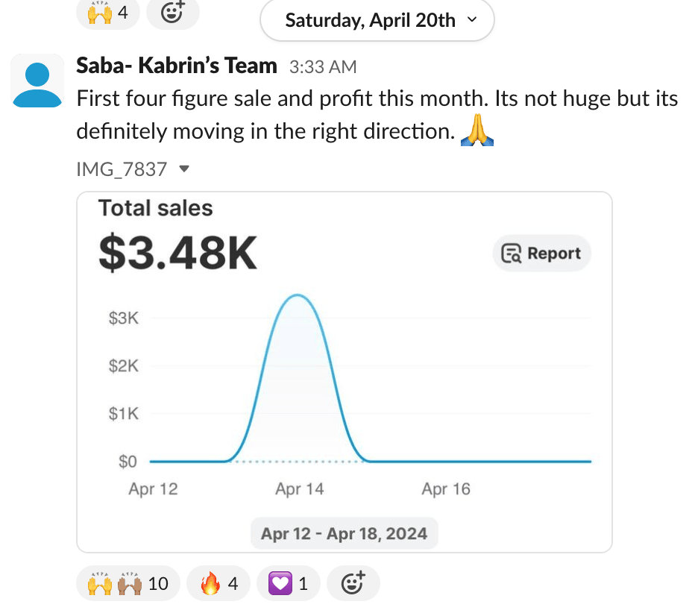Click the Report button in chart
Image resolution: width=695 pixels, height=616 pixels.
[x=541, y=254]
